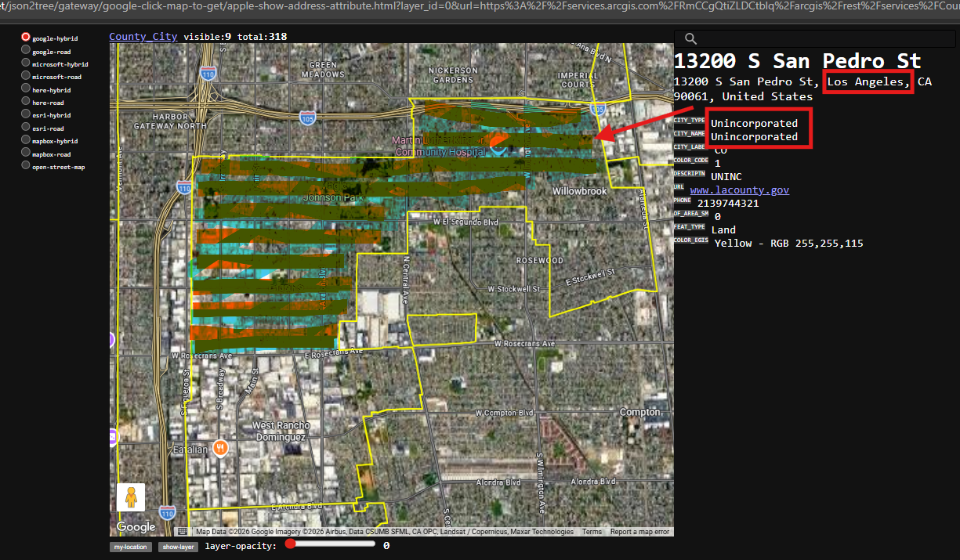Click the Google logo on the map
This screenshot has height=560, width=960.
click(136, 527)
